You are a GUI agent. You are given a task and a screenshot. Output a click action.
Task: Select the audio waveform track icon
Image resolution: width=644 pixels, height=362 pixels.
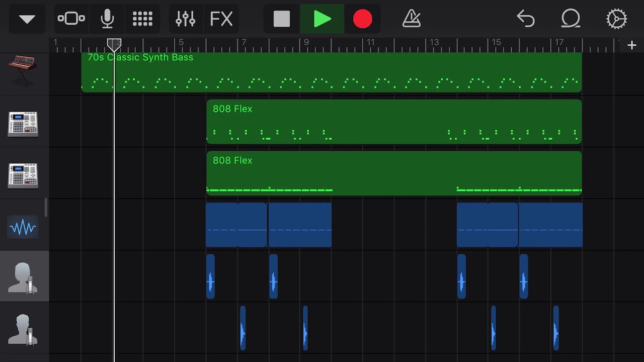point(23,228)
